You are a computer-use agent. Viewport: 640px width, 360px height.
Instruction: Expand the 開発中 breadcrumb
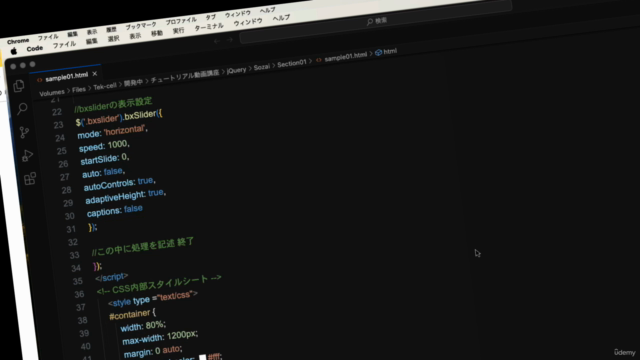(133, 83)
